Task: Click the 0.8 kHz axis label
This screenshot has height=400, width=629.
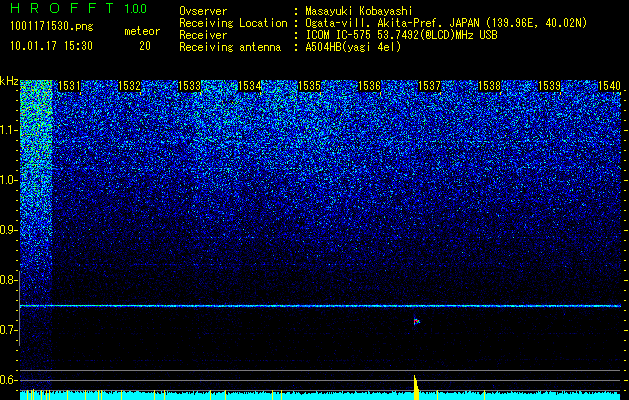Action: pyautogui.click(x=8, y=280)
